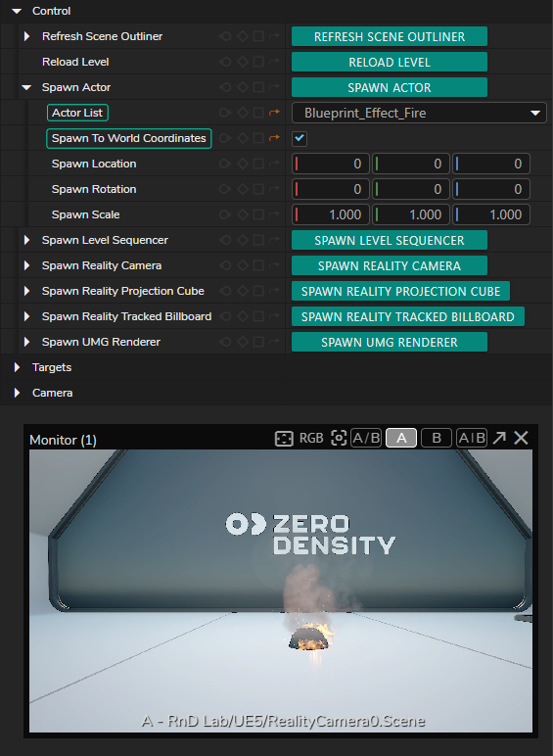Expand Spawn Reality Camera properties
Screen dimensions: 553x756
pos(27,265)
